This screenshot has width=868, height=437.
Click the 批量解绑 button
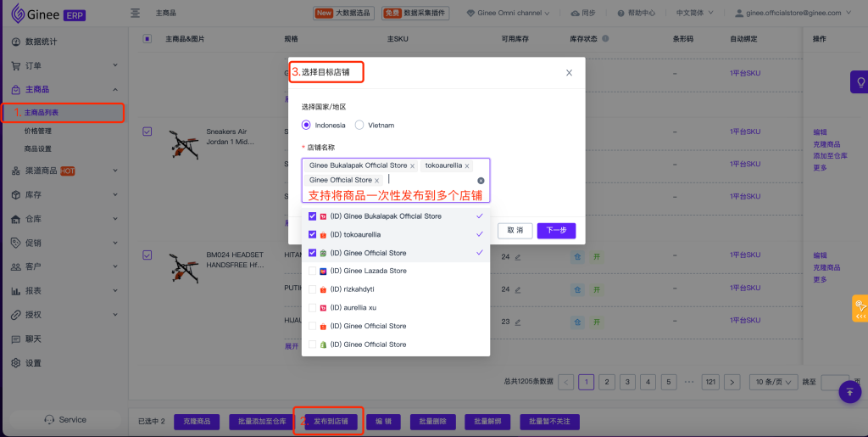[x=487, y=422]
